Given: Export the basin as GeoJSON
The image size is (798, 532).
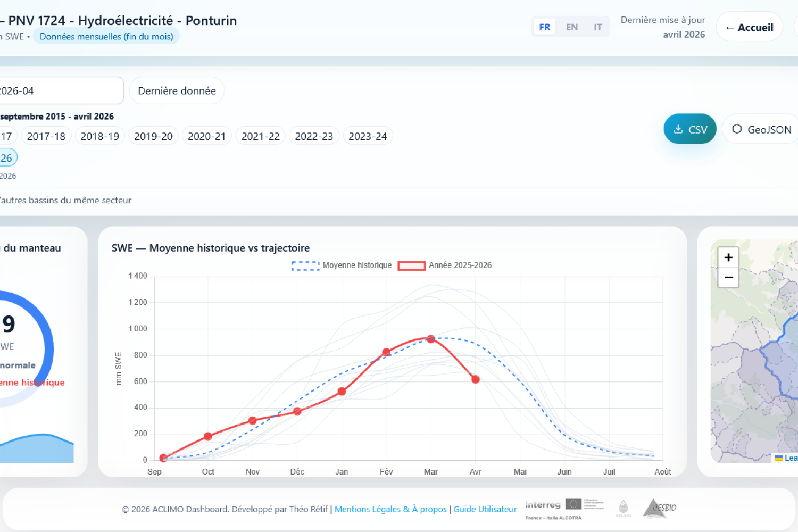Looking at the screenshot, I should point(761,129).
